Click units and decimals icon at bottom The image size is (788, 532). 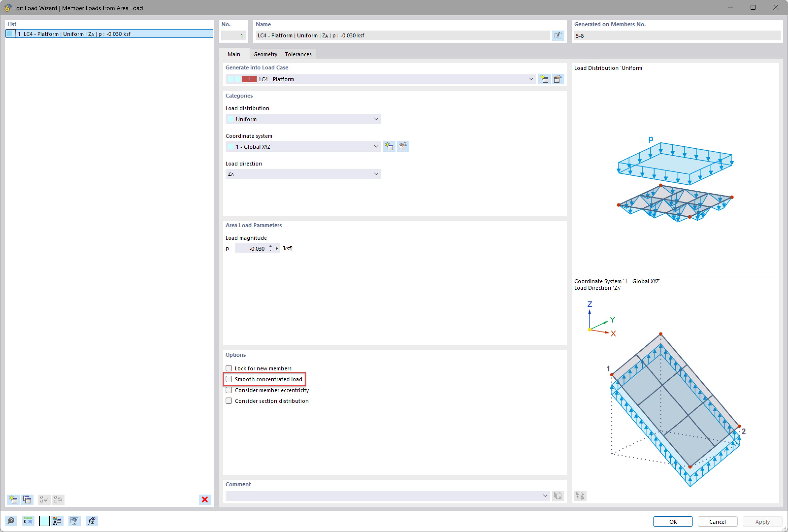point(28,521)
